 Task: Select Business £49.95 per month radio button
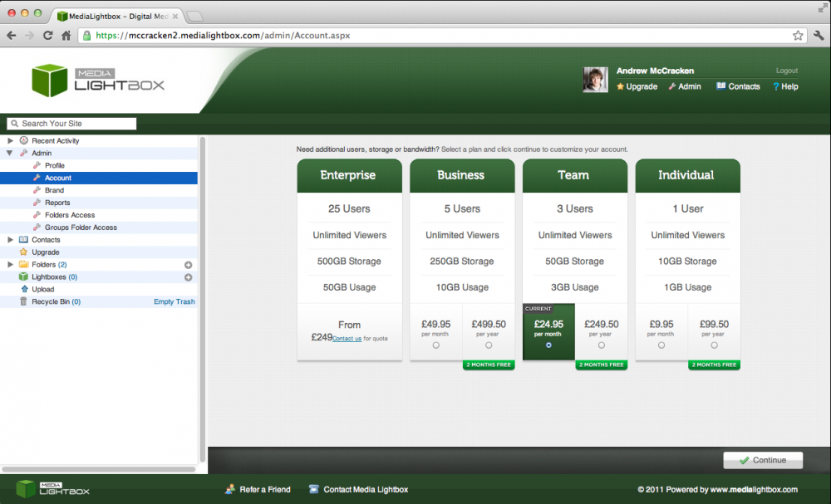pyautogui.click(x=436, y=345)
